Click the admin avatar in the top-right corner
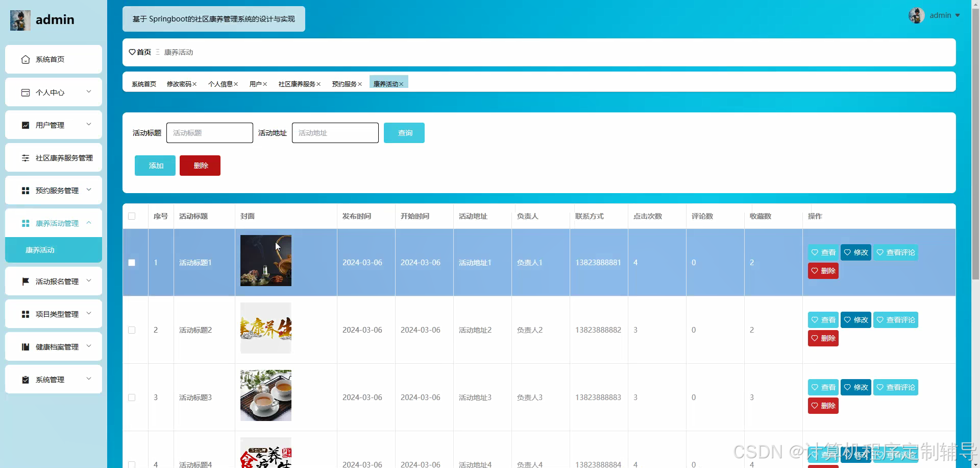The image size is (980, 468). [917, 15]
